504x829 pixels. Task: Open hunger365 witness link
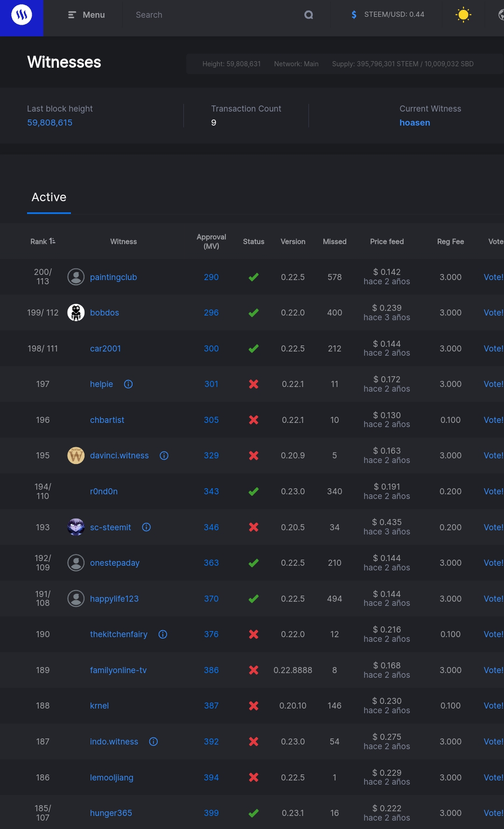click(x=111, y=813)
